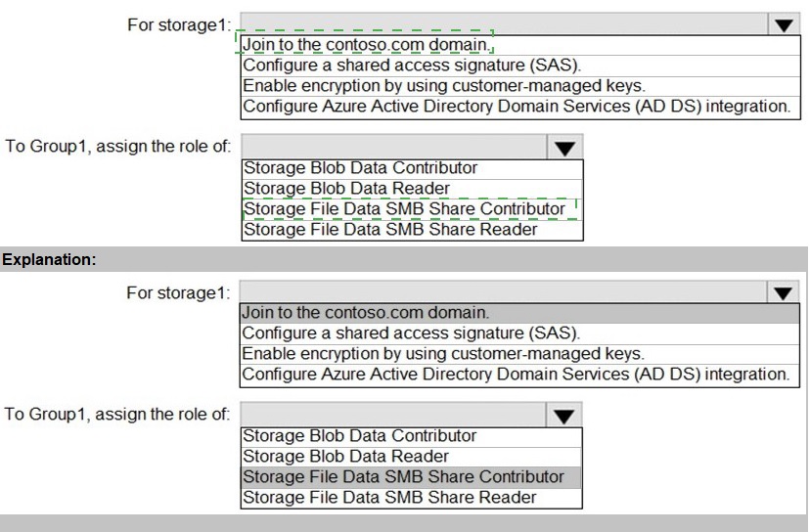Expand the explanation Group1 role dropdown arrow

pos(563,416)
